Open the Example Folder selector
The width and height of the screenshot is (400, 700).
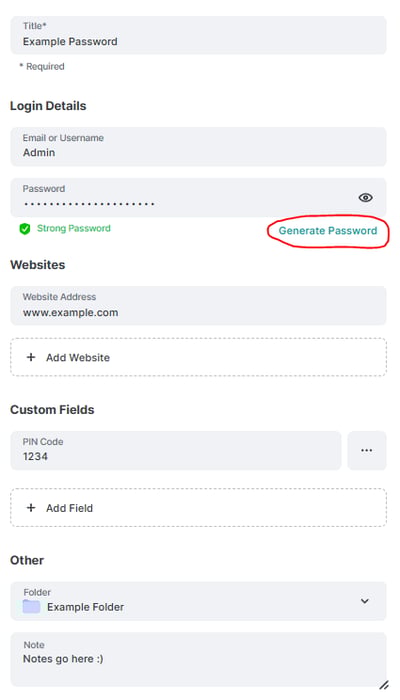(198, 601)
